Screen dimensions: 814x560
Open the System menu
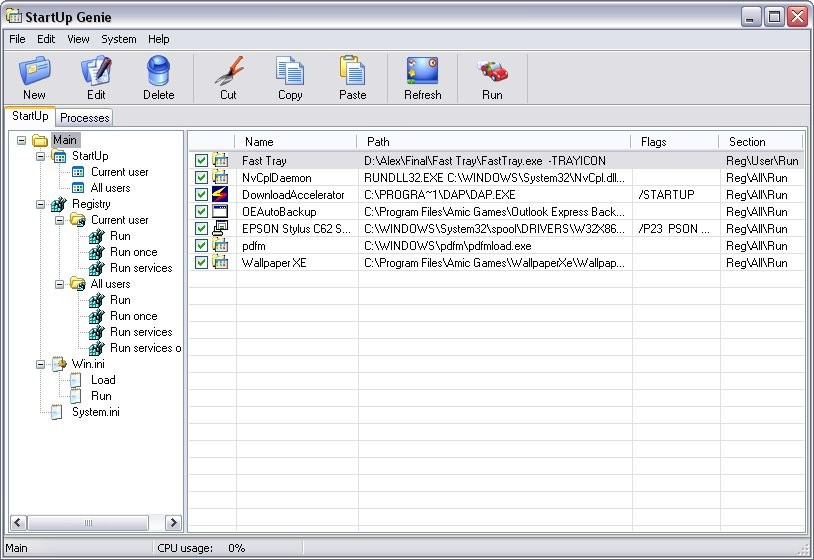(x=118, y=39)
